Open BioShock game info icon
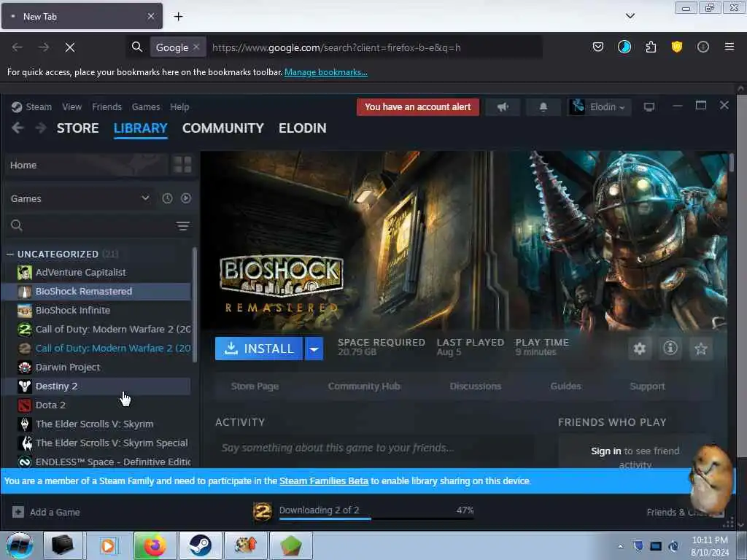 (670, 349)
